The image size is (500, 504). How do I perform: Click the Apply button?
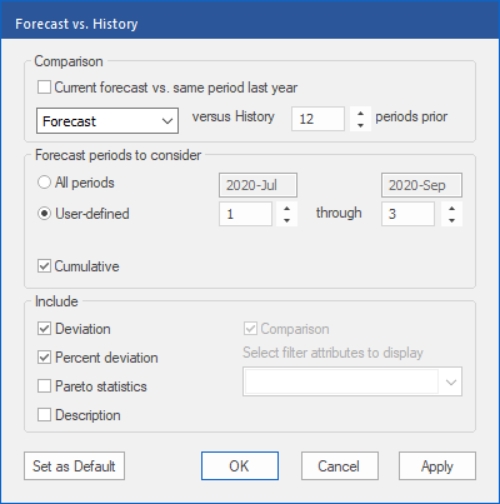pyautogui.click(x=437, y=466)
